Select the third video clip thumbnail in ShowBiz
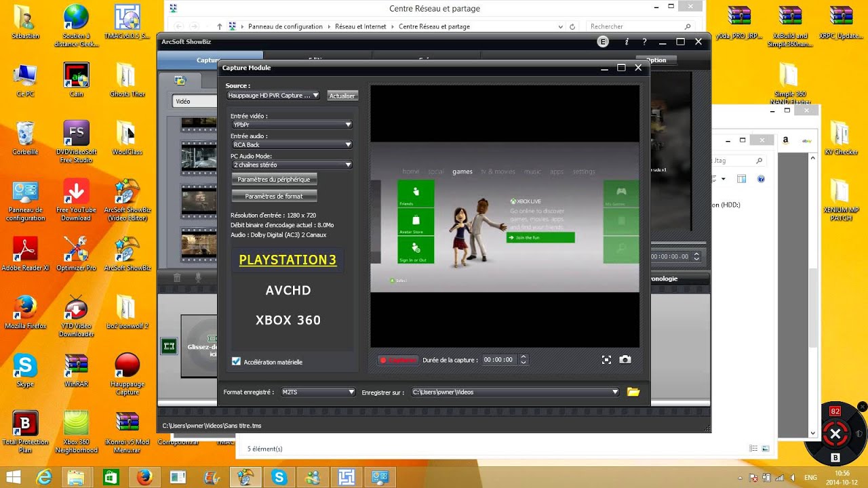The width and height of the screenshot is (868, 488). [x=199, y=201]
